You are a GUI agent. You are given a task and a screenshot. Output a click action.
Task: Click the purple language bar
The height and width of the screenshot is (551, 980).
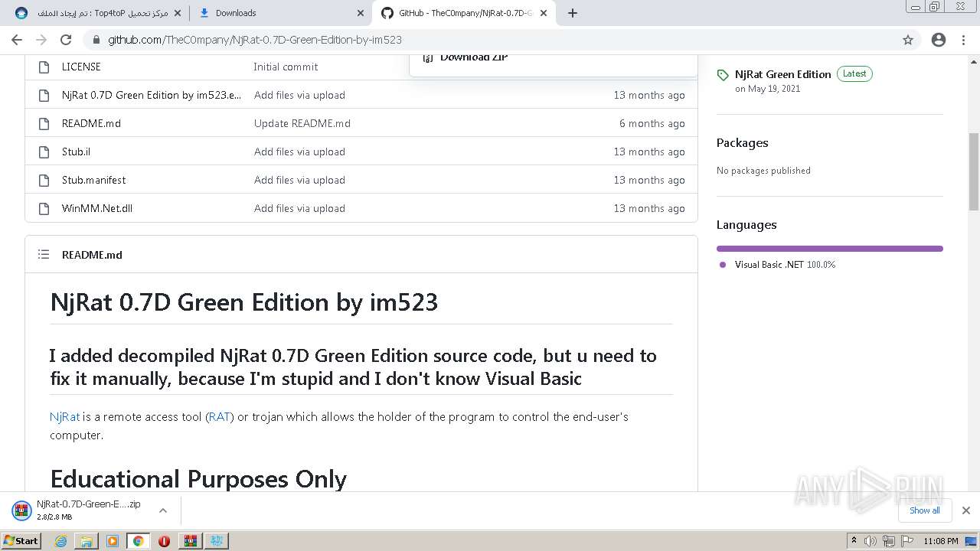(830, 249)
